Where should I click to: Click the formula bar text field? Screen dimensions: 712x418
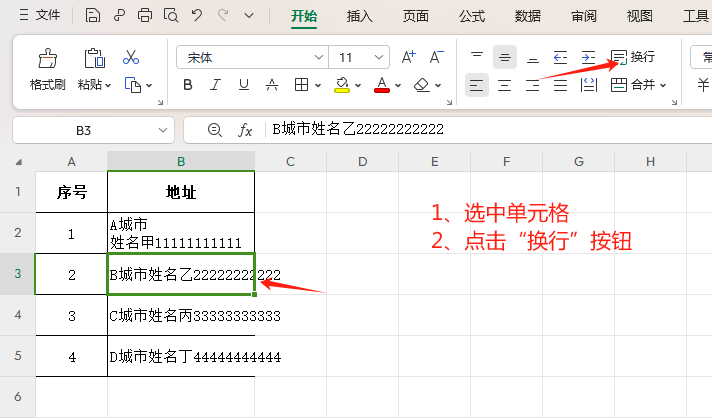490,130
